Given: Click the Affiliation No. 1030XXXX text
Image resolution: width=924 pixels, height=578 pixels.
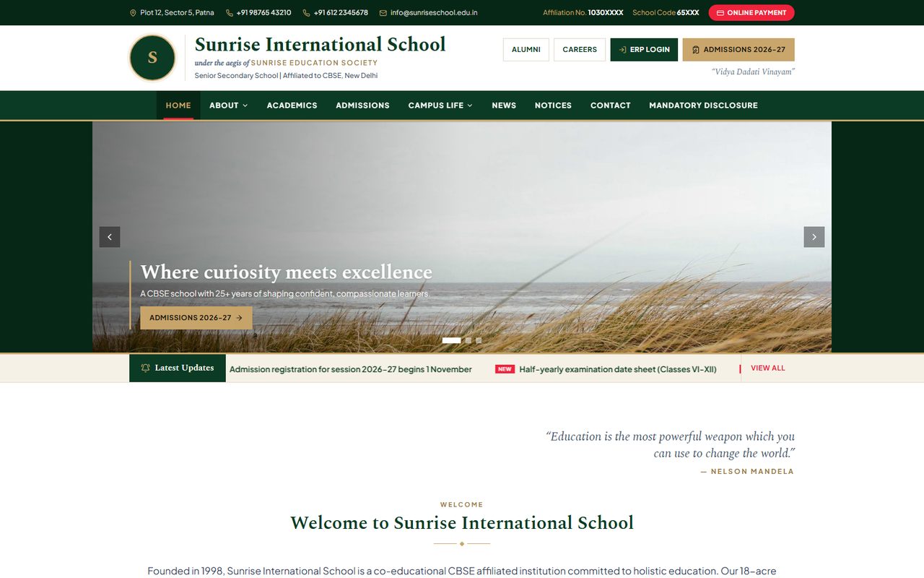Looking at the screenshot, I should 583,13.
